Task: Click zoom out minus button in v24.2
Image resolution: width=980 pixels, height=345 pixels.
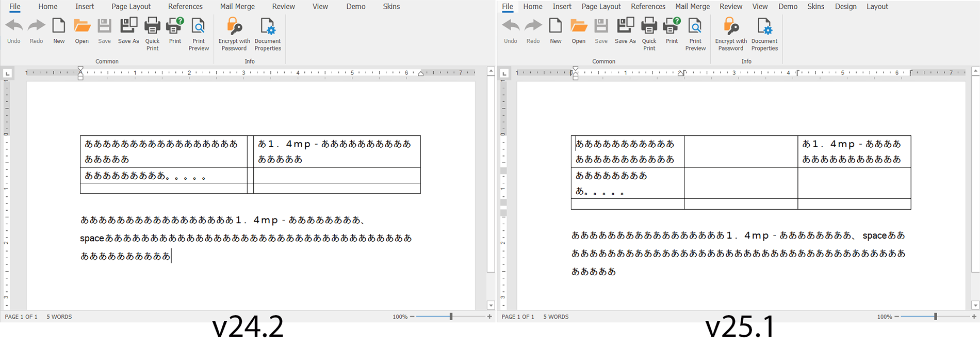Action: click(x=412, y=317)
